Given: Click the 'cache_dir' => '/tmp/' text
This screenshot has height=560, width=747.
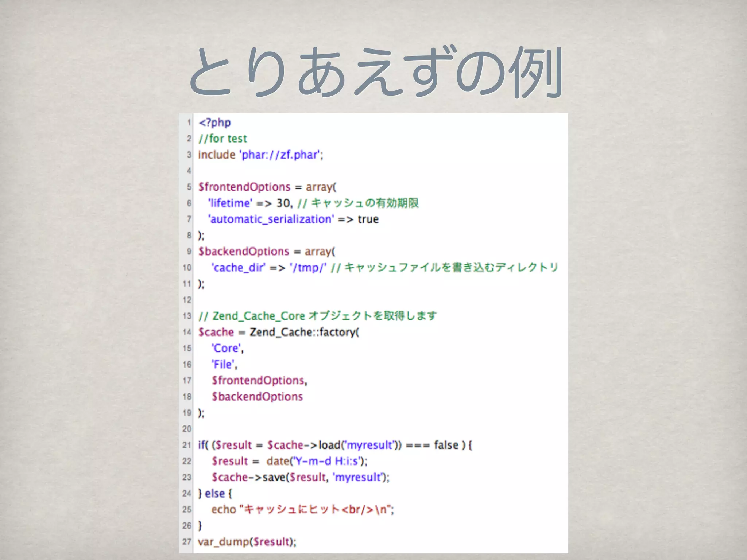Looking at the screenshot, I should tap(269, 268).
